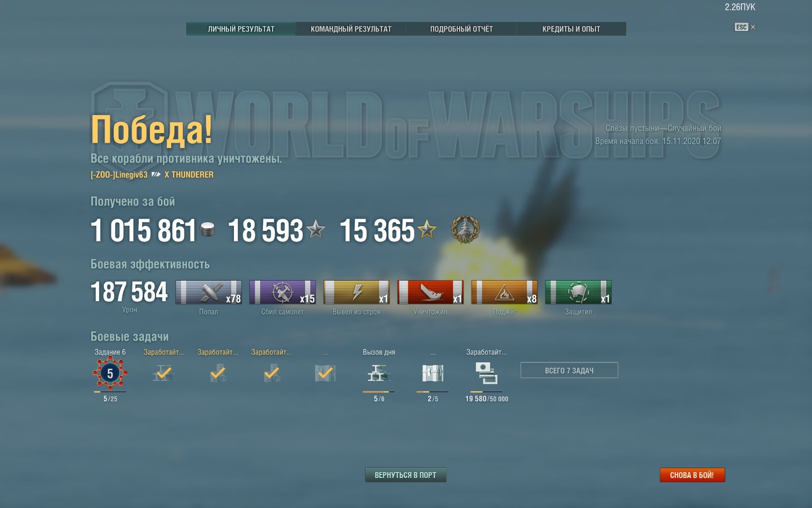Image resolution: width=812 pixels, height=508 pixels.
Task: Click the orange 'Поджёг' fire ribbon
Action: coord(504,292)
